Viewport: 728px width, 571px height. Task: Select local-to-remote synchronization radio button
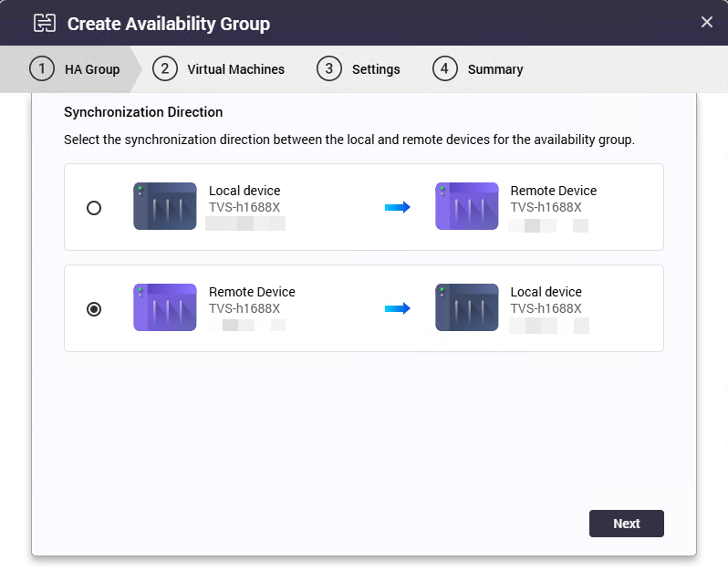tap(94, 208)
